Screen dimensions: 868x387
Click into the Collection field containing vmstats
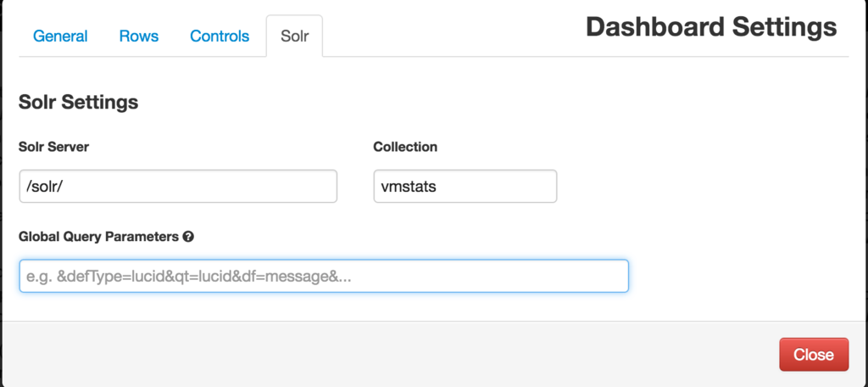[465, 187]
